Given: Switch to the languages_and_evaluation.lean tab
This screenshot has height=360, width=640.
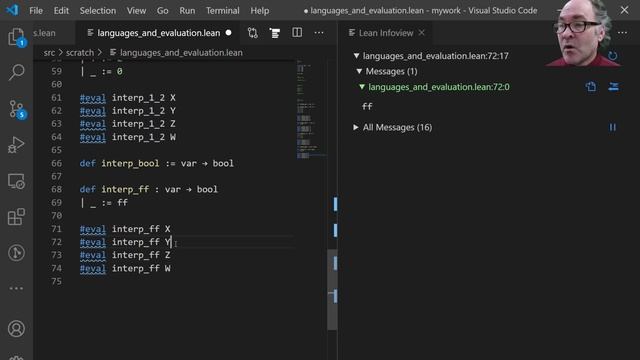Looking at the screenshot, I should click(x=158, y=33).
